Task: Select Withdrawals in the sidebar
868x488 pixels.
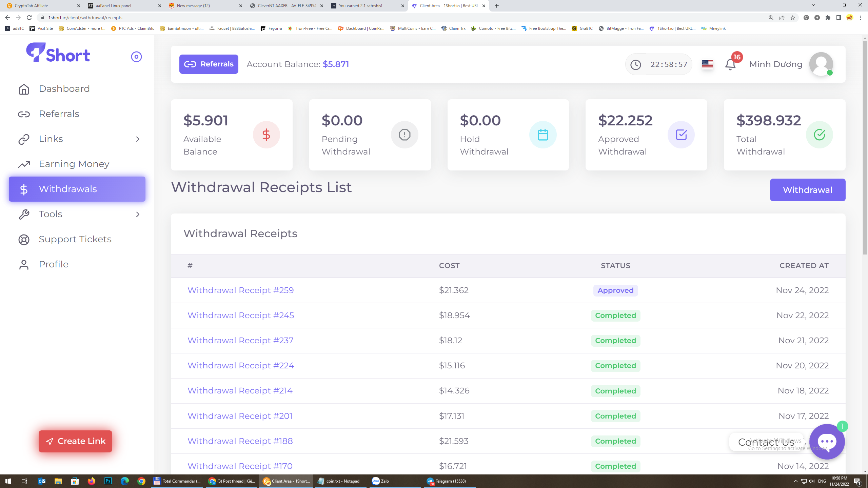Action: pos(77,189)
